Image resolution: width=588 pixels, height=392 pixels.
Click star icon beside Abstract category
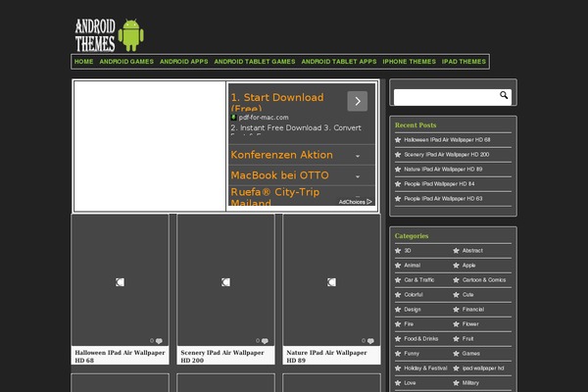tap(456, 251)
